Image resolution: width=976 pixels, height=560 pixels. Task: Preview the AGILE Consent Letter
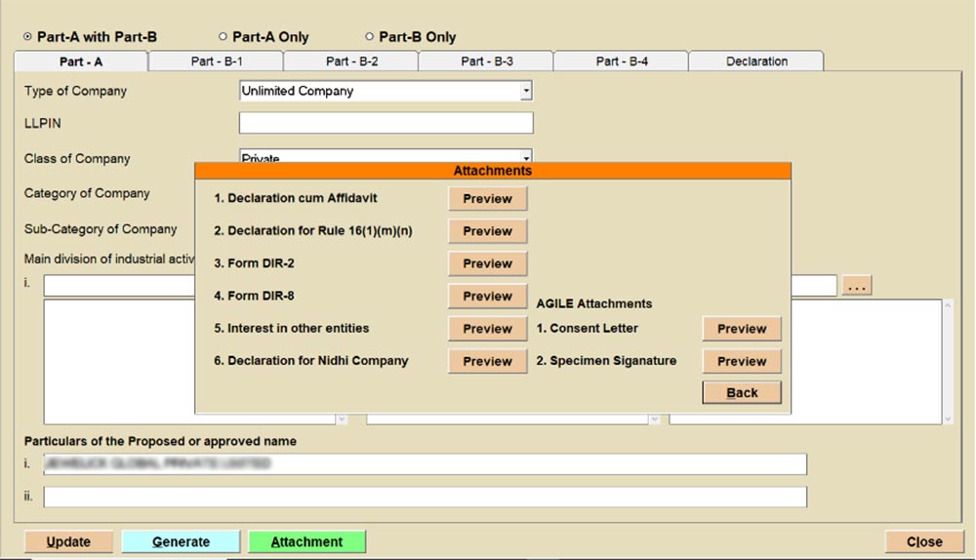[x=742, y=329]
